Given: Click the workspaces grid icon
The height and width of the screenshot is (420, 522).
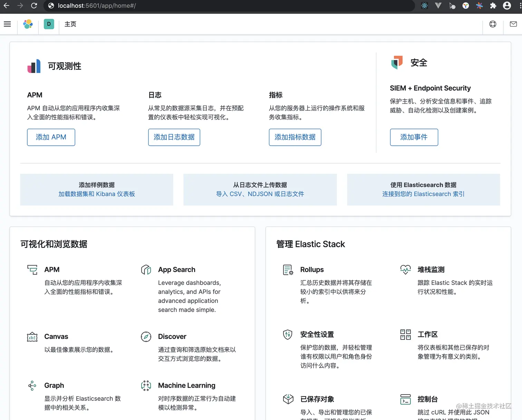Looking at the screenshot, I should (x=405, y=334).
